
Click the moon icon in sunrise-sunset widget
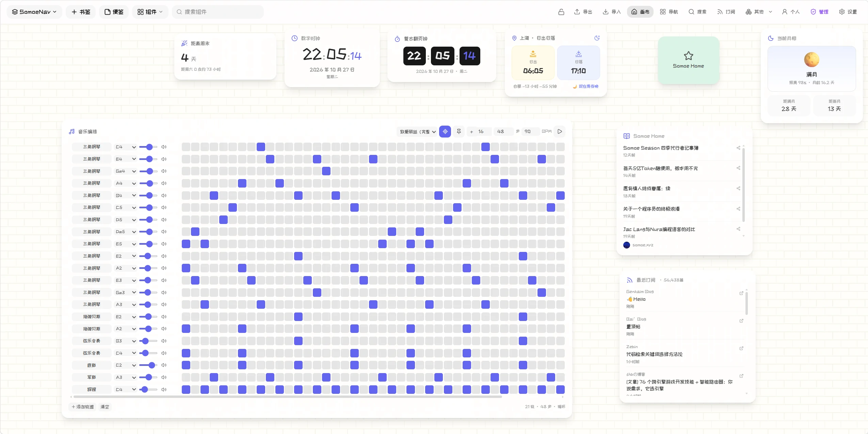click(x=597, y=38)
